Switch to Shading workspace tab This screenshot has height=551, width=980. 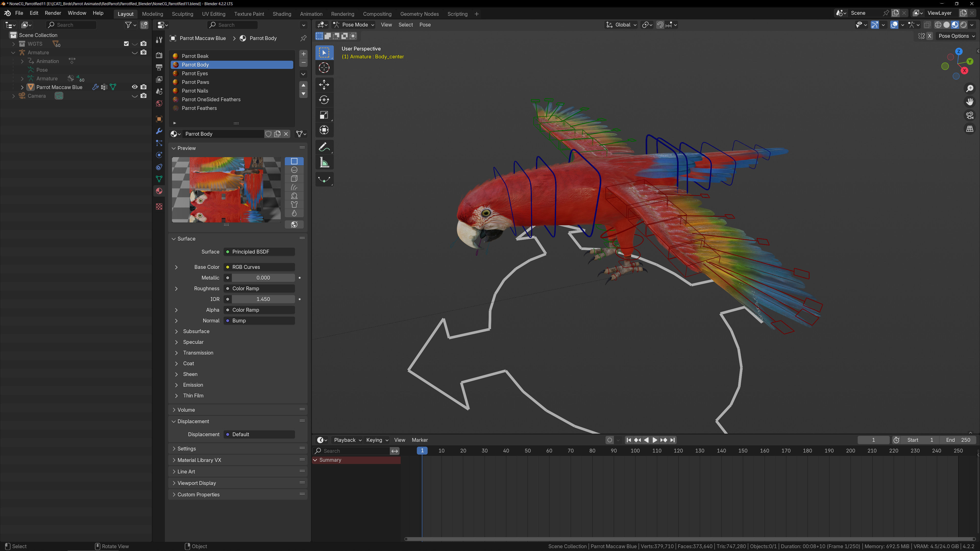click(282, 14)
